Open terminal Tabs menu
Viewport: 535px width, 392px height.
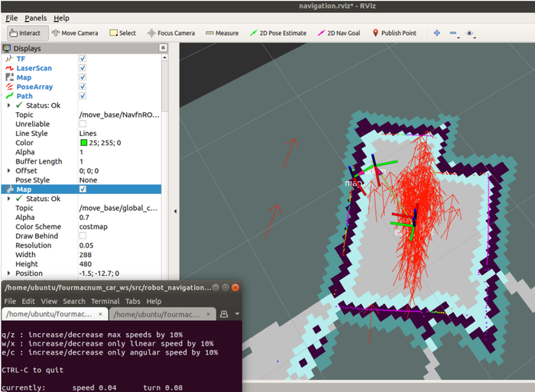133,301
